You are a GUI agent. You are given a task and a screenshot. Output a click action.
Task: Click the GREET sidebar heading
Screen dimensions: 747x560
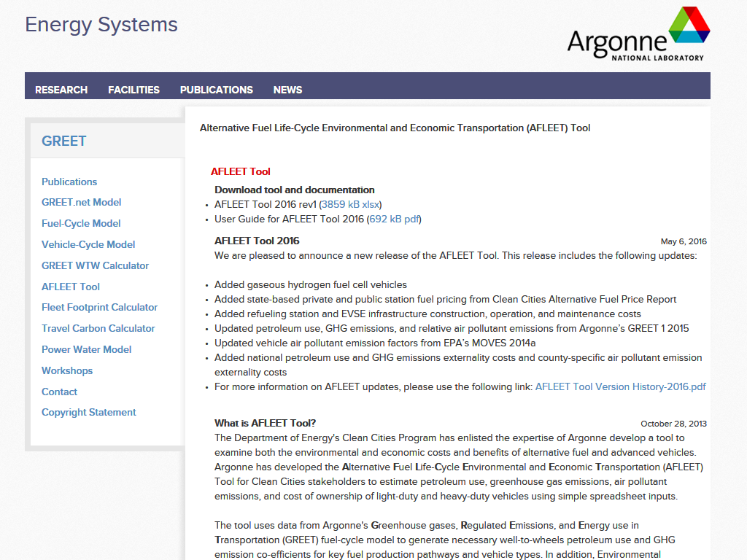[64, 141]
